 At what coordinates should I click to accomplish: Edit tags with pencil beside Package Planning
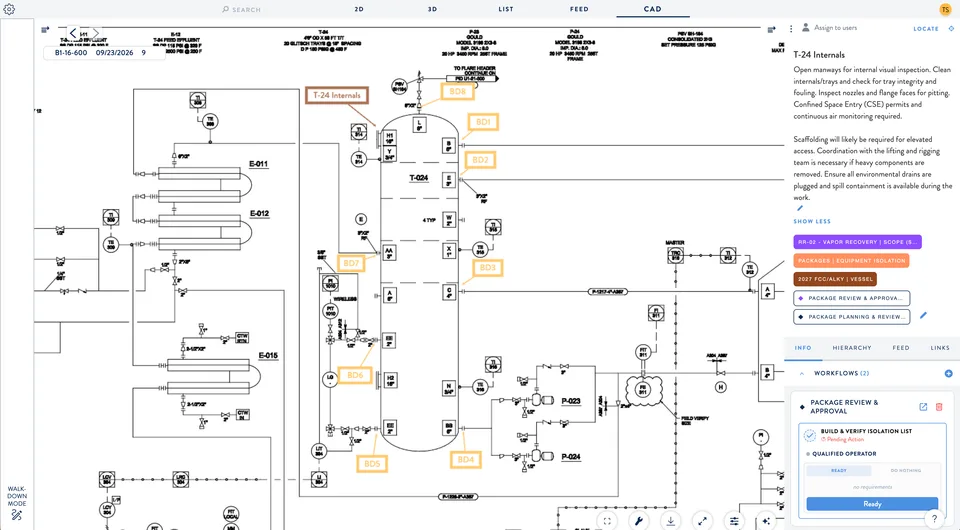point(923,316)
